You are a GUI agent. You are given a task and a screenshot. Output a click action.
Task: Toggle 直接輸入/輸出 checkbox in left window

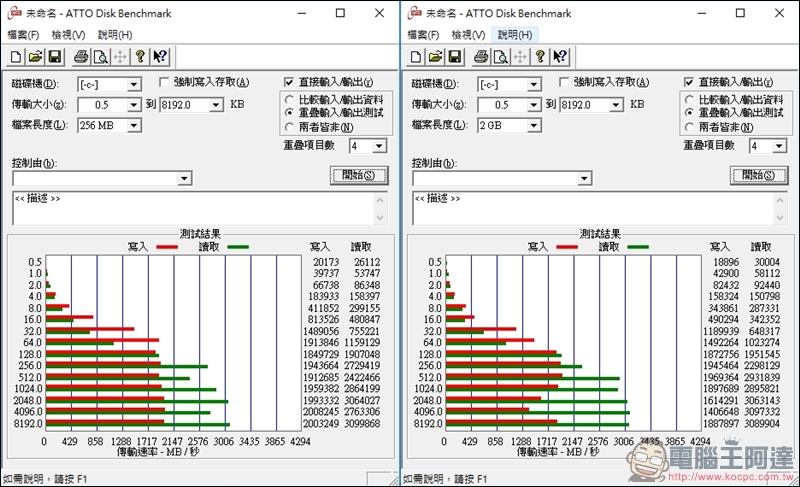tap(289, 82)
